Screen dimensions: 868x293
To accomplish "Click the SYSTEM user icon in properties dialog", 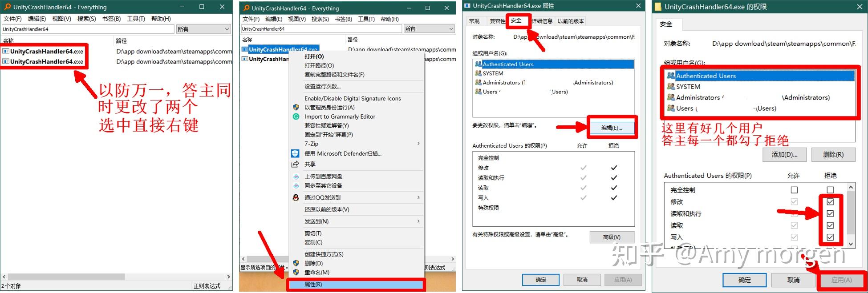I will [479, 73].
